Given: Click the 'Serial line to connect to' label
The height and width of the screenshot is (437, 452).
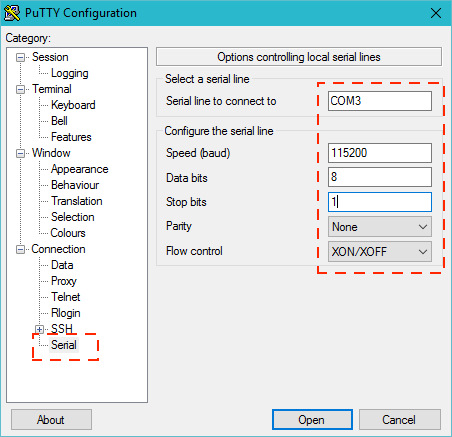Looking at the screenshot, I should click(x=221, y=101).
